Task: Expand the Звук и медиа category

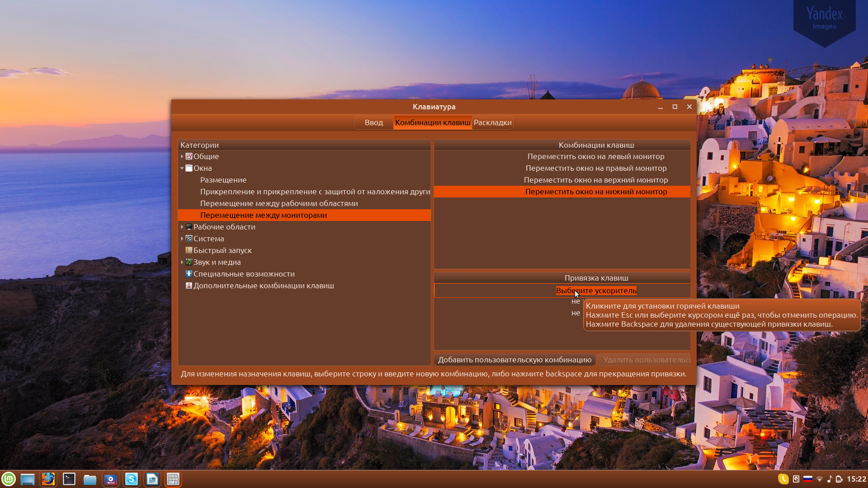Action: 182,262
